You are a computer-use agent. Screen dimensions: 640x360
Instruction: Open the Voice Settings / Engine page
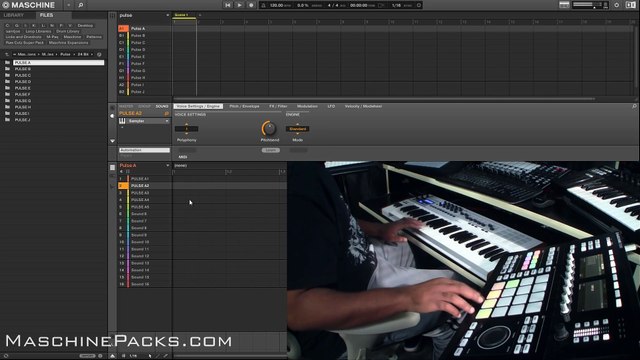pos(198,106)
